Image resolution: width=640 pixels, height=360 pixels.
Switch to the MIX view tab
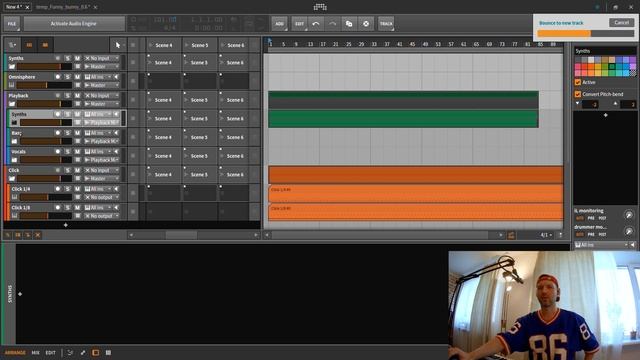(x=36, y=353)
